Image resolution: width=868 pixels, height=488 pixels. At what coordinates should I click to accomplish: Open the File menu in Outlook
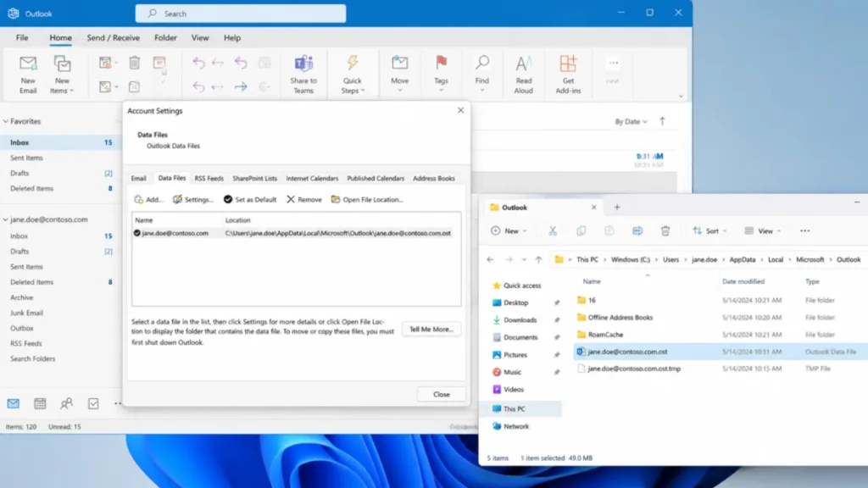(22, 37)
